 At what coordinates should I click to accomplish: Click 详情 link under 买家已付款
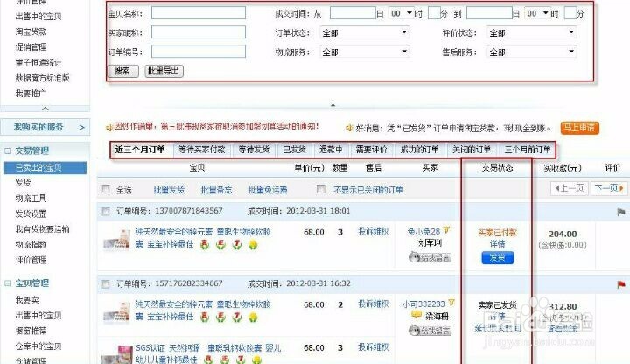pos(497,244)
